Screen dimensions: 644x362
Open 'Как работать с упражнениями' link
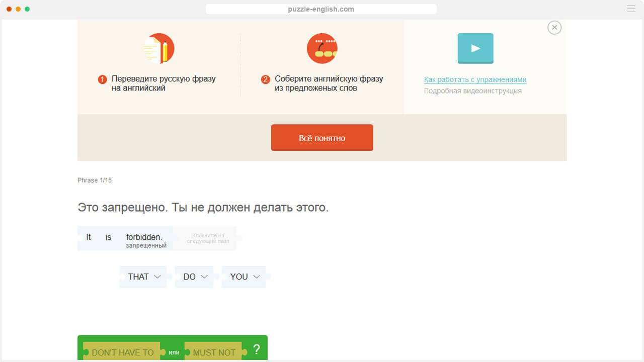coord(475,79)
